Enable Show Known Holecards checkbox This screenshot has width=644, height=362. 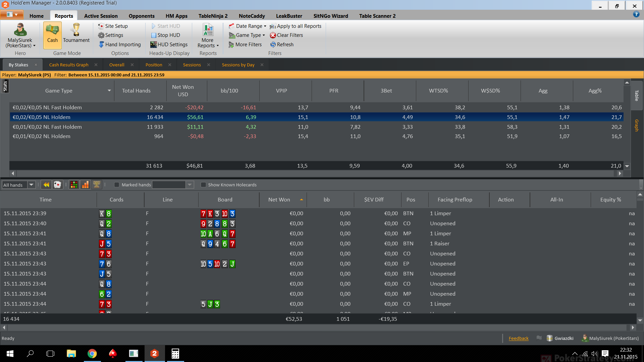203,185
